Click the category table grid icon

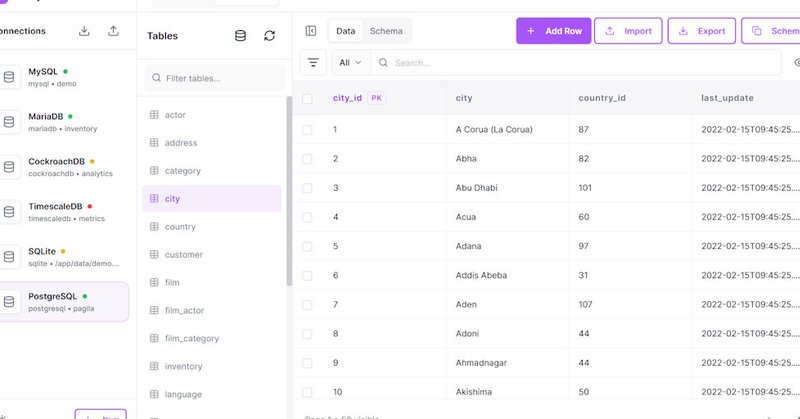(154, 170)
